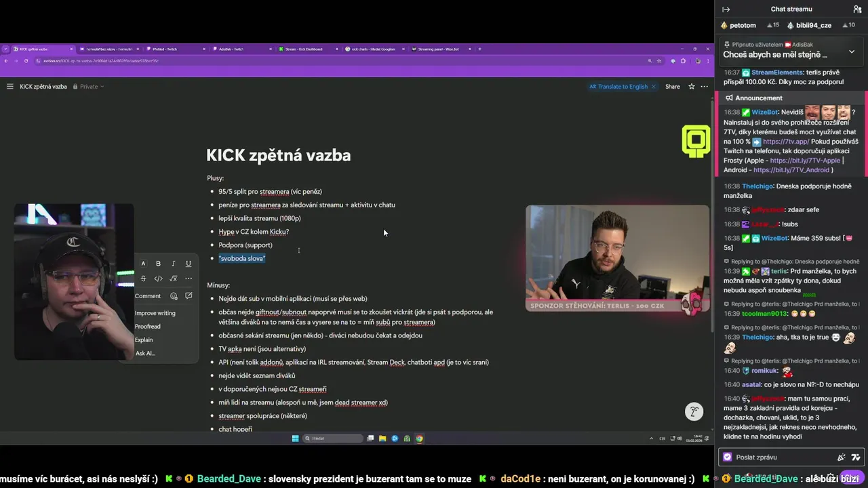868x488 pixels.
Task: Open Ask AI... option
Action: tap(145, 353)
